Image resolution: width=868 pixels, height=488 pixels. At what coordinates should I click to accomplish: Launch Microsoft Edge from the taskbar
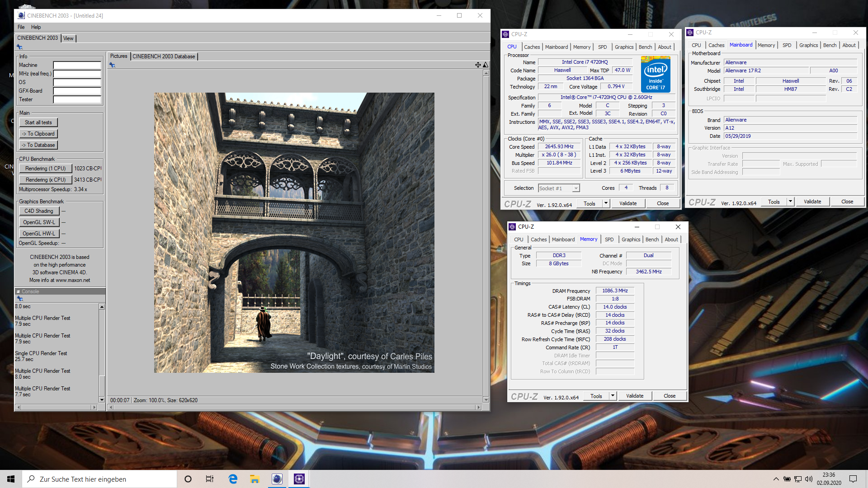click(x=233, y=479)
